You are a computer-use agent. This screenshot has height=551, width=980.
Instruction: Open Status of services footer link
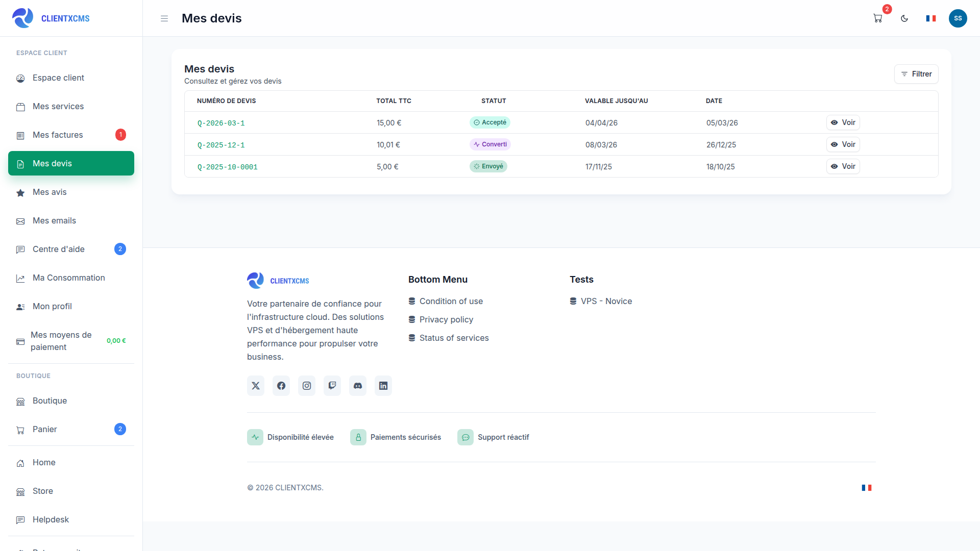449,338
